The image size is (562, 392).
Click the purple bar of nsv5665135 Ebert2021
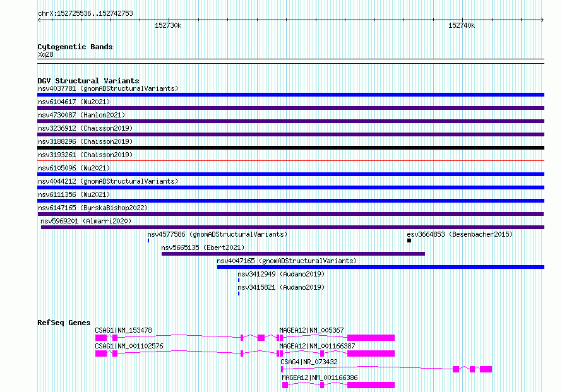tap(293, 254)
